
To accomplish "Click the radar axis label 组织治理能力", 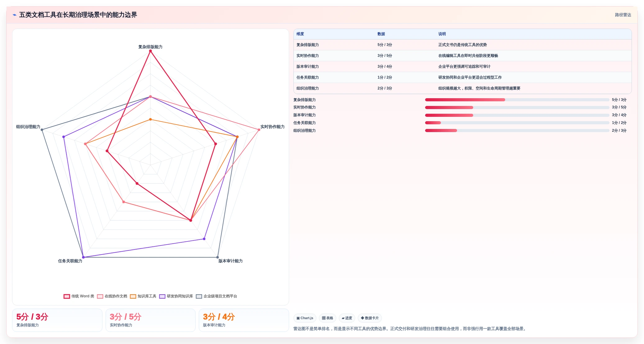I will [28, 127].
